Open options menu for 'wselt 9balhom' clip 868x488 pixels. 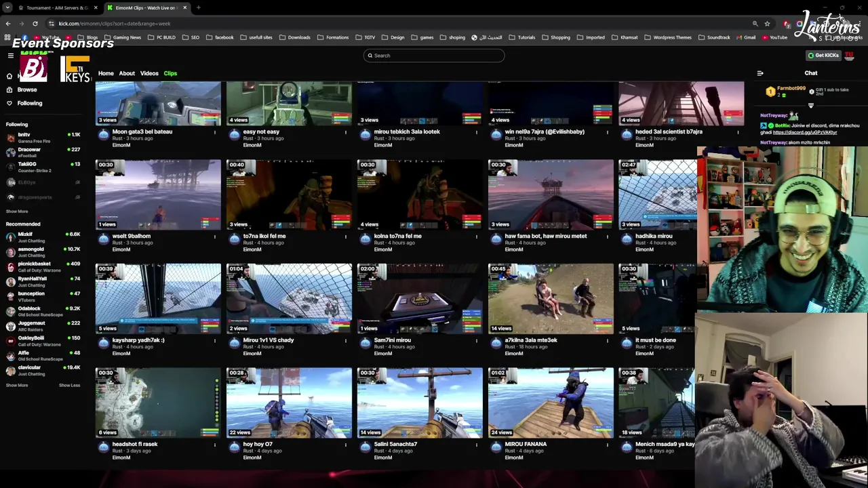(x=215, y=237)
